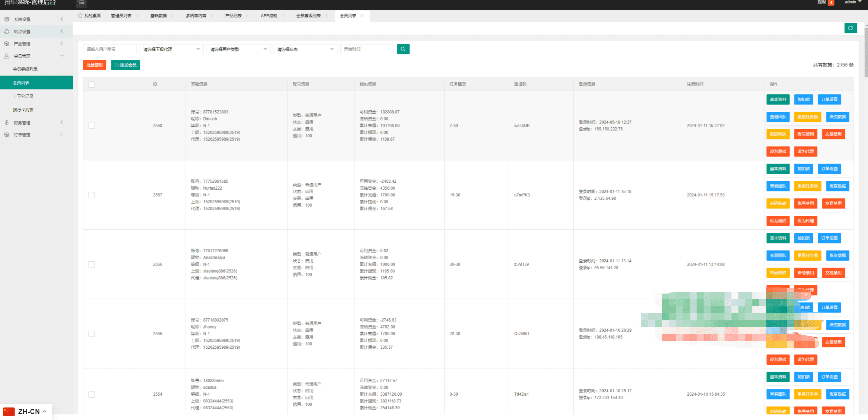
Task: Click the red 批量禁用 button
Action: [x=94, y=65]
